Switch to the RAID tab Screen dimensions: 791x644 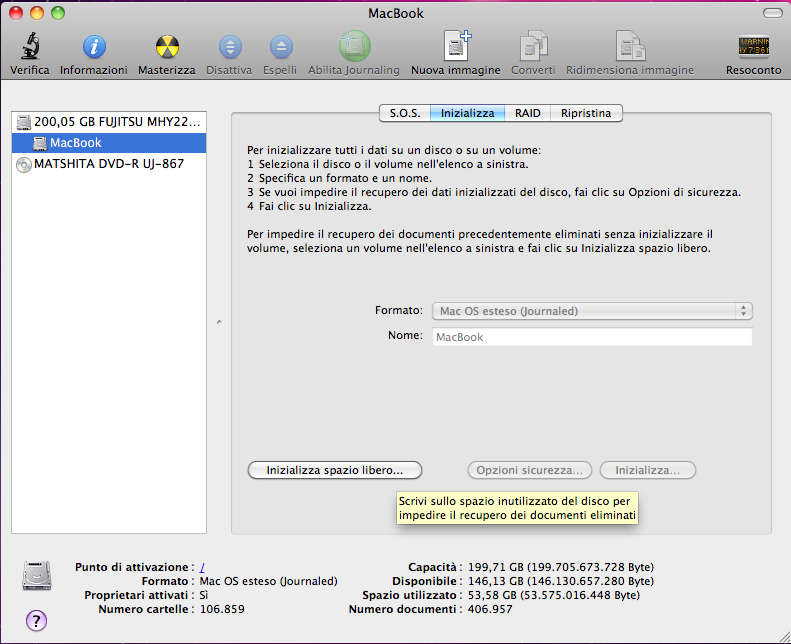(x=527, y=113)
